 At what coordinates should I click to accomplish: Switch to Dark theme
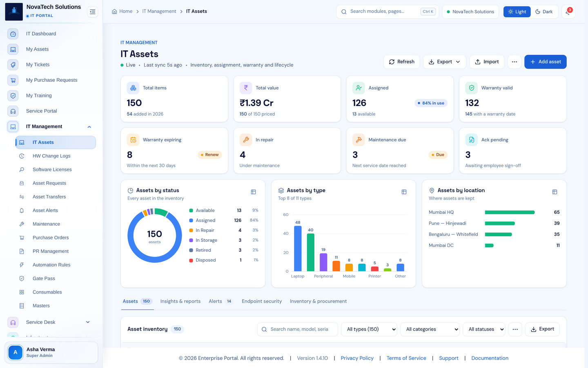click(544, 12)
